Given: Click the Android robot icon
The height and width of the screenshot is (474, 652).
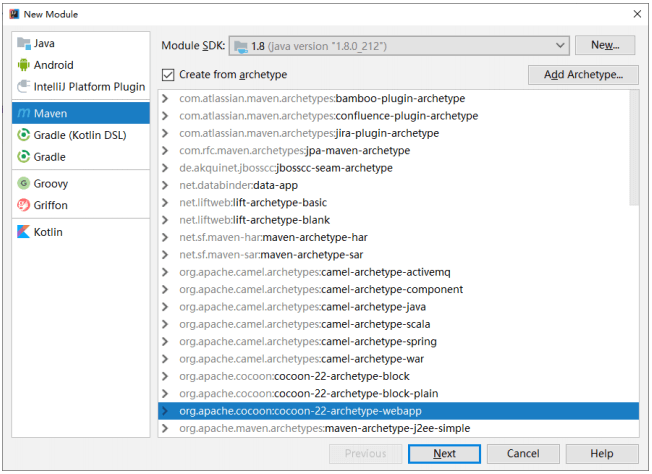Looking at the screenshot, I should click(x=24, y=65).
